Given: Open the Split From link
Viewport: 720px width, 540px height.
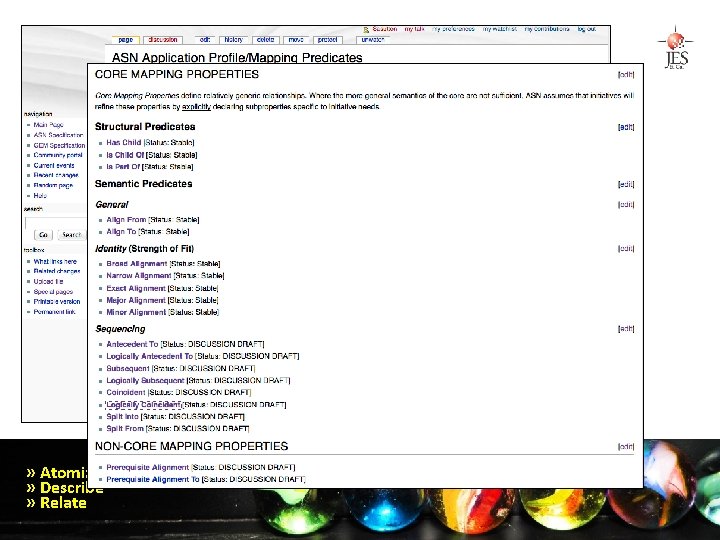Looking at the screenshot, I should (125, 428).
